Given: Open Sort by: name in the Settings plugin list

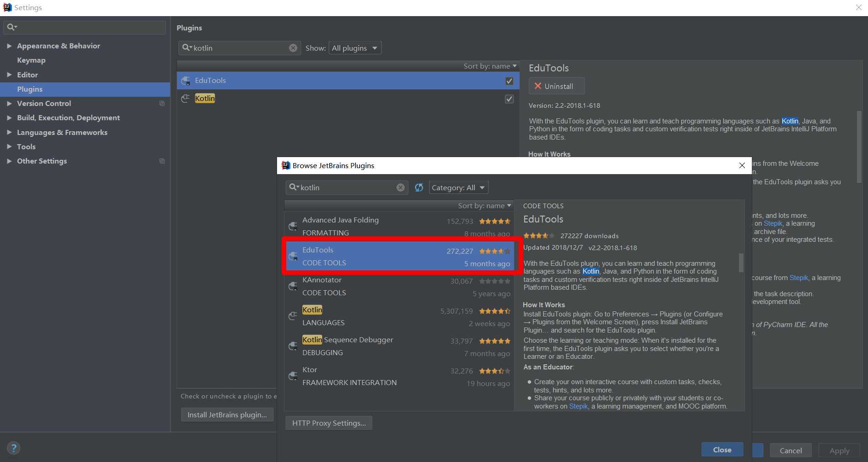Looking at the screenshot, I should coord(490,66).
